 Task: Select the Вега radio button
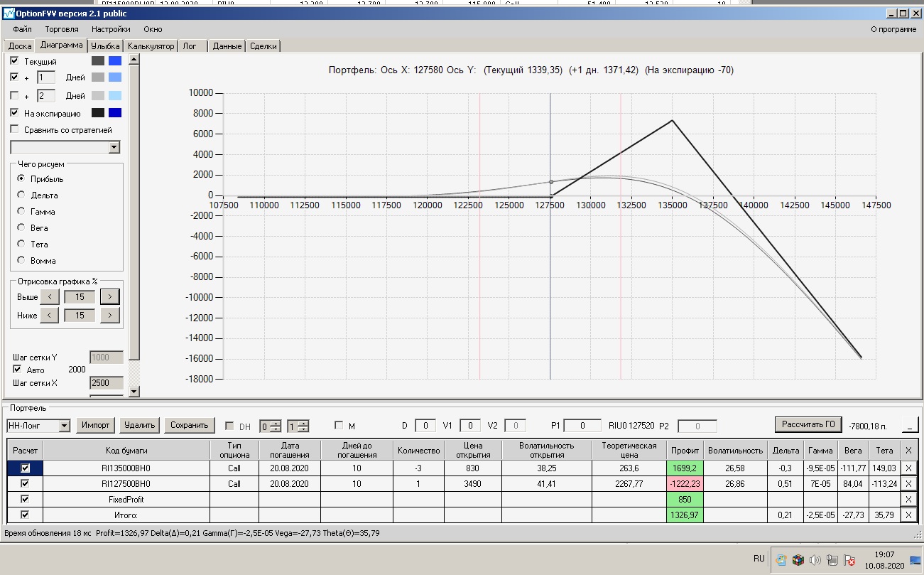click(21, 227)
